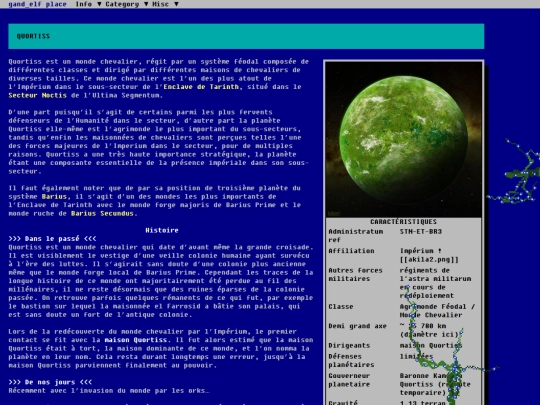This screenshot has height=405, width=540.
Task: Open the Misc menu
Action: click(160, 4)
